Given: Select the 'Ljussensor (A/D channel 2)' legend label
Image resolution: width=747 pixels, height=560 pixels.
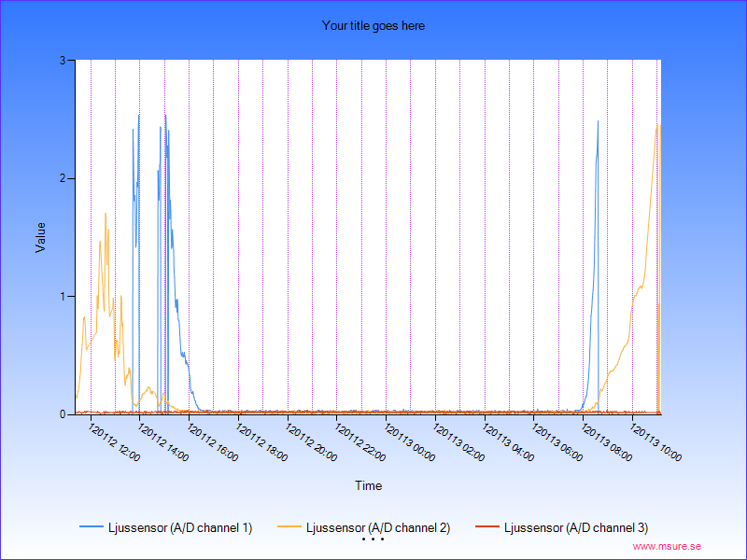Looking at the screenshot, I should click(377, 528).
